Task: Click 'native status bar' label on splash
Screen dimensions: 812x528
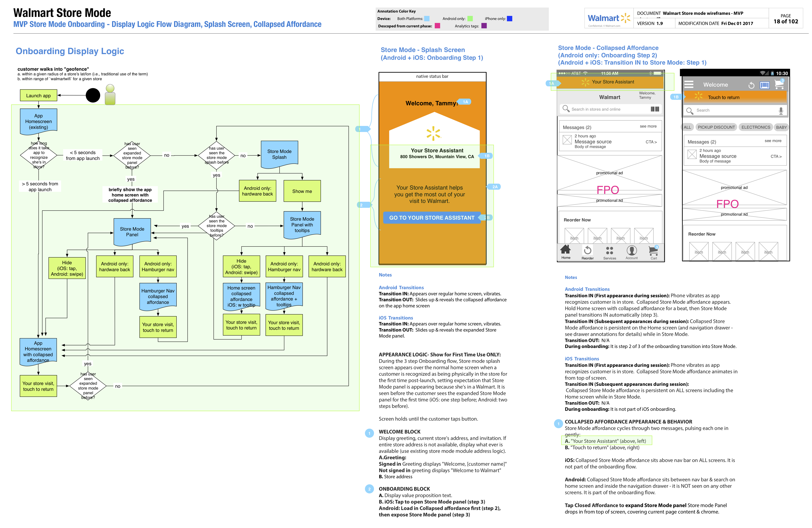Action: coord(432,76)
